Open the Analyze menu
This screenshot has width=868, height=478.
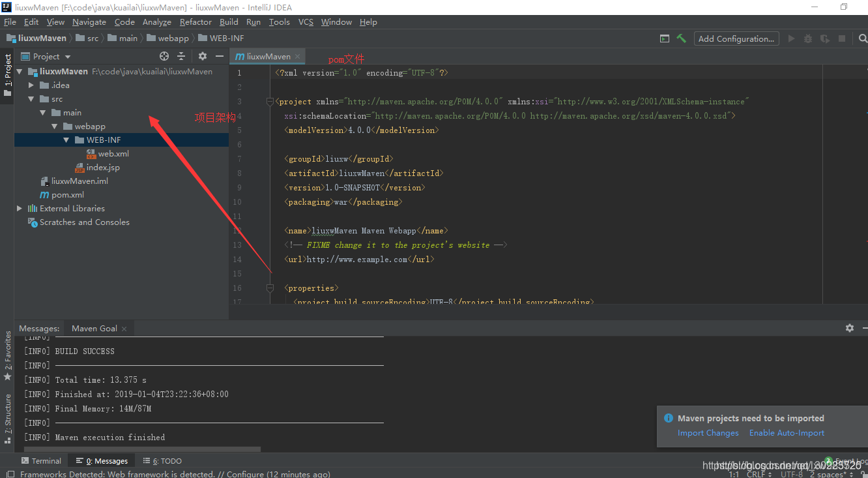pos(156,22)
